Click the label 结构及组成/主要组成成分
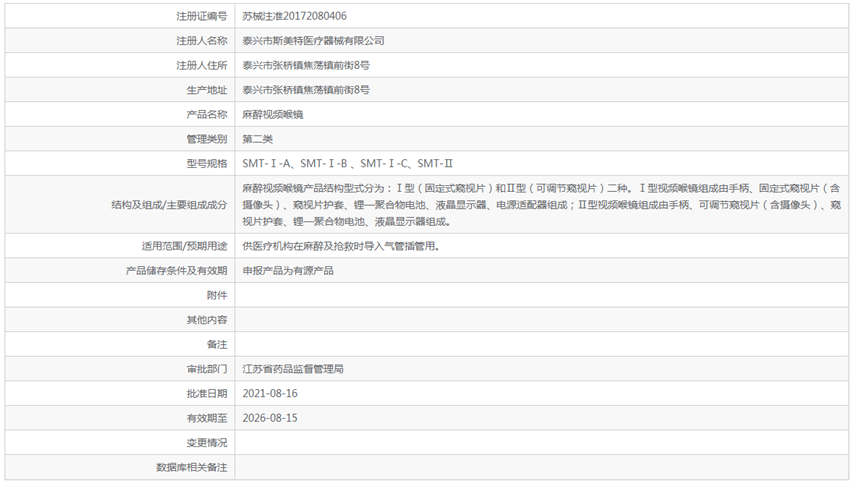 169,205
